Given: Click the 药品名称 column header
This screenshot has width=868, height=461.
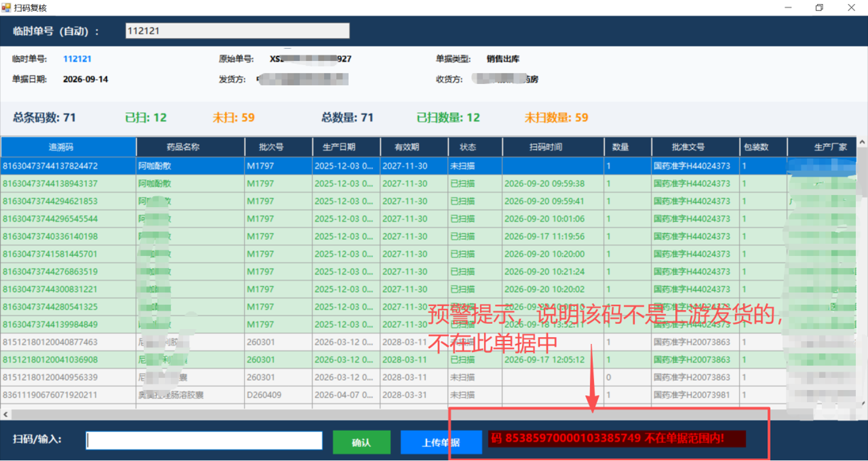Looking at the screenshot, I should [x=190, y=147].
